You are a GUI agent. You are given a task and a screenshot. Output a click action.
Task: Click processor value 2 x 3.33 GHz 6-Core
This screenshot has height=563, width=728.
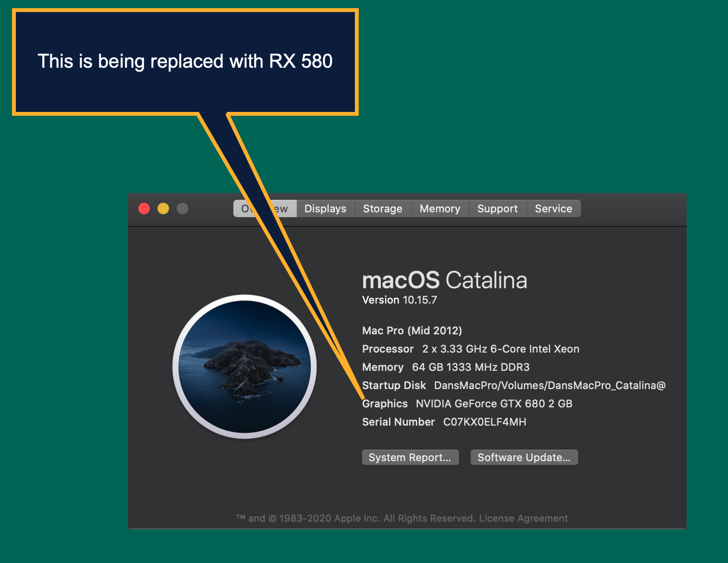(x=500, y=349)
